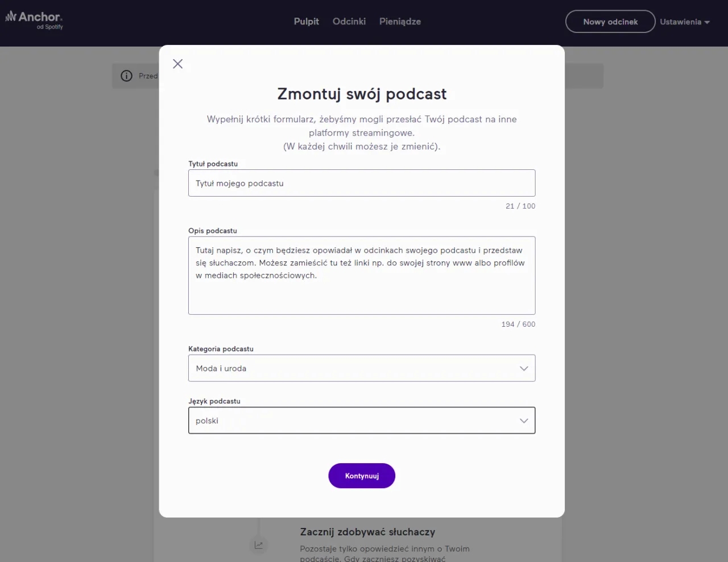Focus the Opis podcastu description text area

click(362, 276)
